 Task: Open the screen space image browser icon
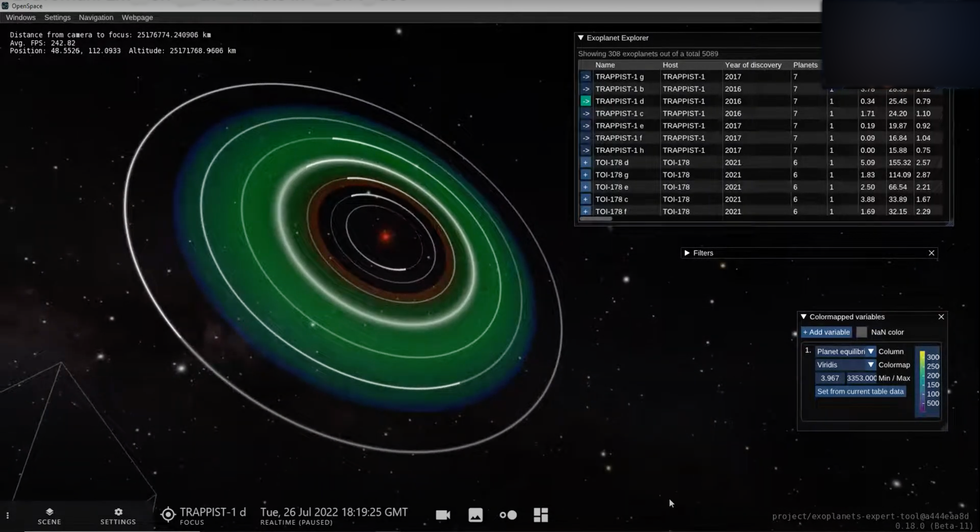tap(476, 515)
